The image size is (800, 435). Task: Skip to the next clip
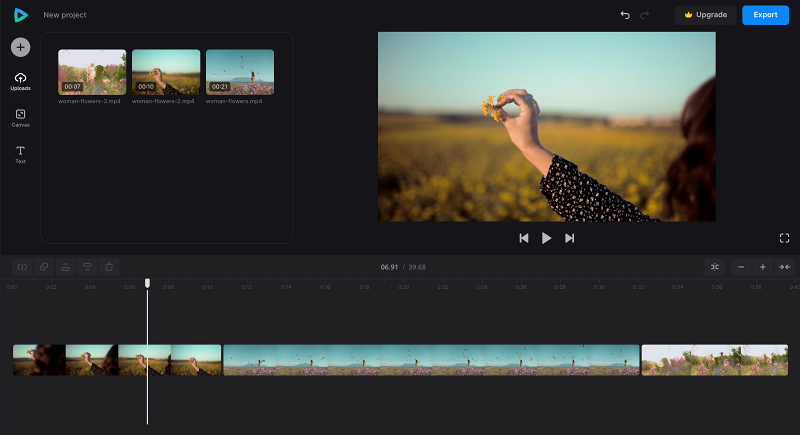tap(569, 238)
